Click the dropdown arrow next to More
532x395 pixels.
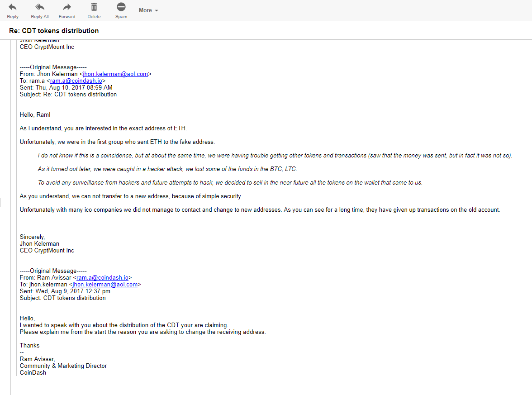(x=157, y=10)
